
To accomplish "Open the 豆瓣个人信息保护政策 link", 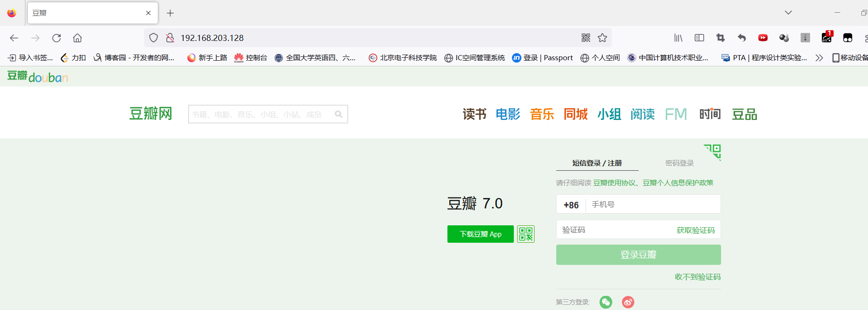I will 678,183.
